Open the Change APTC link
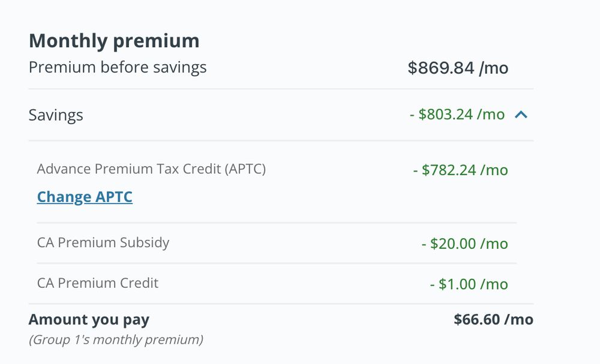This screenshot has height=364, width=600. [85, 197]
